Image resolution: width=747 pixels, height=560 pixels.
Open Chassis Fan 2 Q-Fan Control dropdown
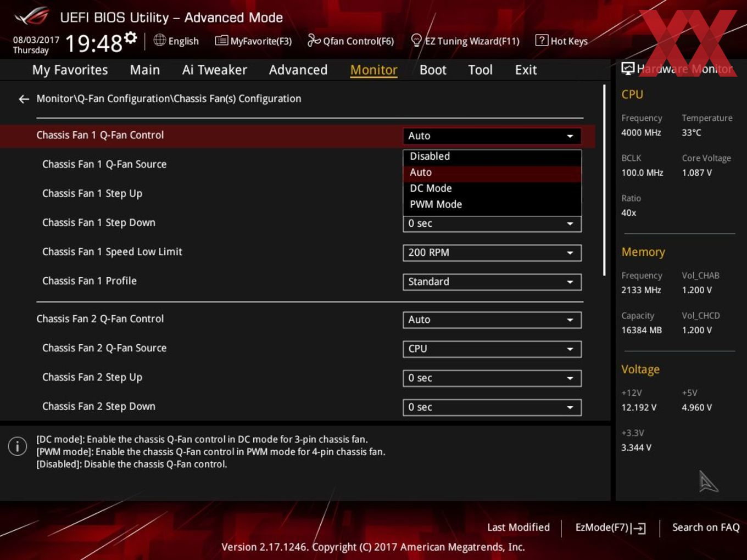coord(492,320)
